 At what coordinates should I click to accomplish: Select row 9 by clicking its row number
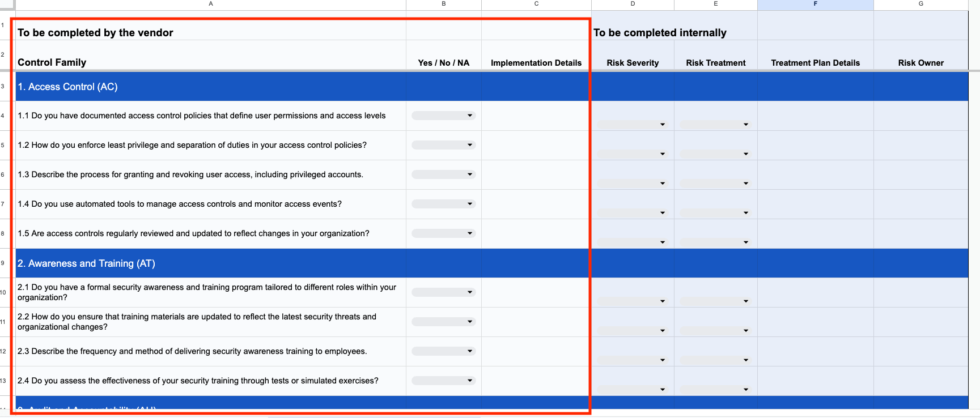click(5, 263)
